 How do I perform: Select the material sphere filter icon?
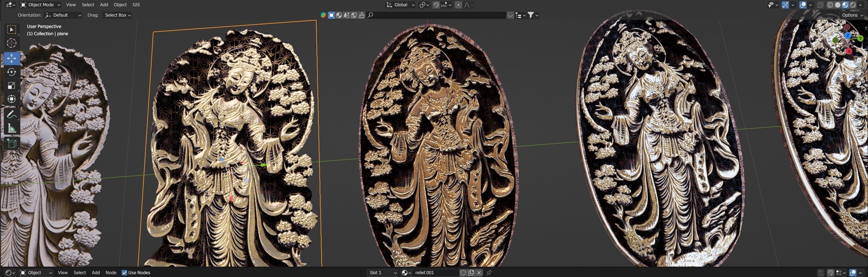pyautogui.click(x=339, y=15)
